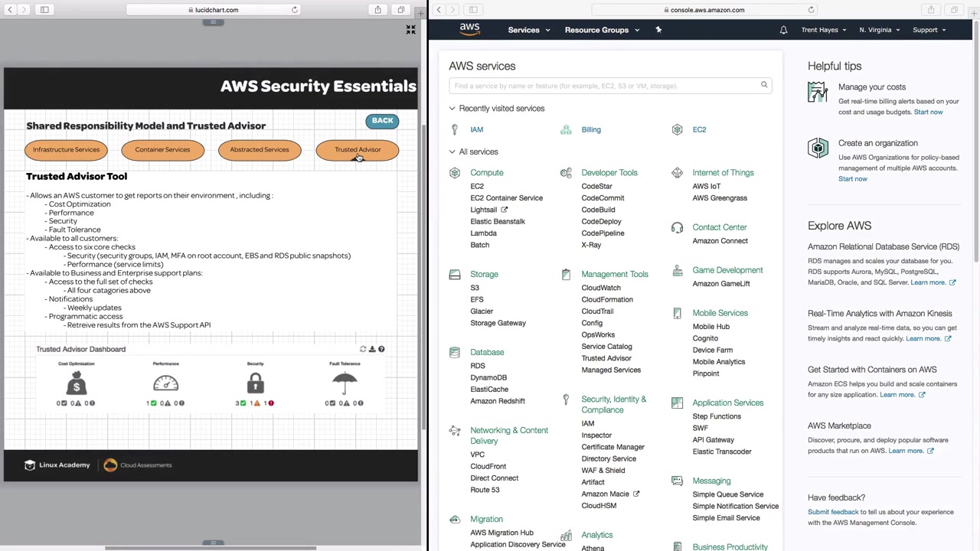Share the lucidchart.com page
The width and height of the screenshot is (980, 551).
click(377, 10)
